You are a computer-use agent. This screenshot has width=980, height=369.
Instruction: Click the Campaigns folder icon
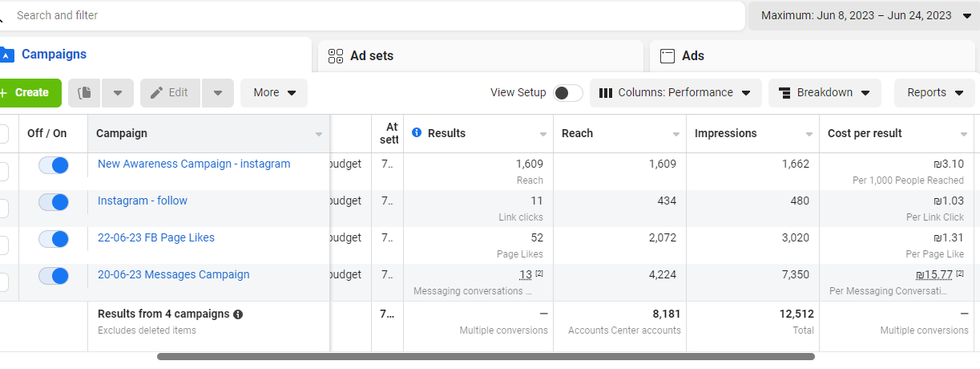[7, 55]
